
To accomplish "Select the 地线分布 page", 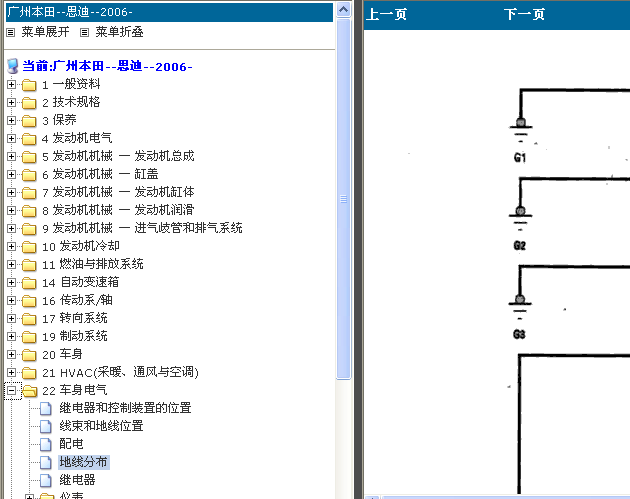I will click(x=84, y=462).
